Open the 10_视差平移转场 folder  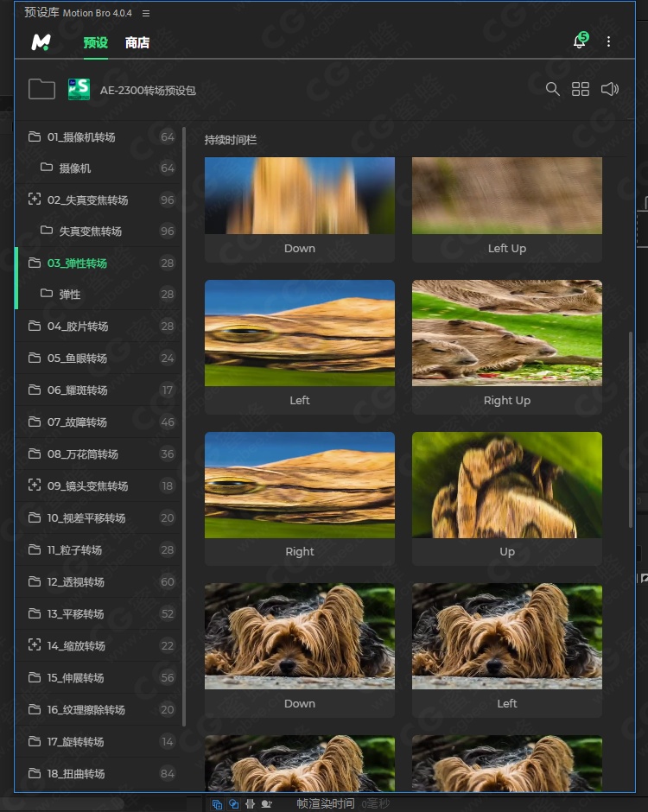(x=98, y=517)
